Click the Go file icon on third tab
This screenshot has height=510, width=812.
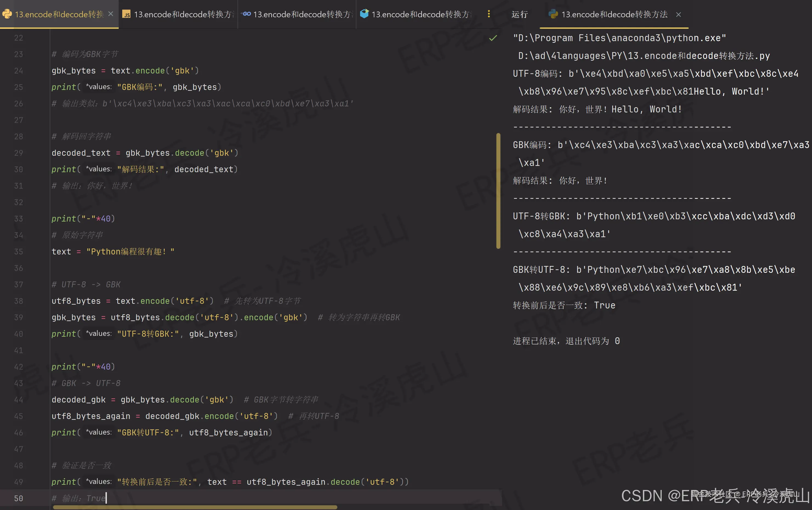pyautogui.click(x=246, y=14)
